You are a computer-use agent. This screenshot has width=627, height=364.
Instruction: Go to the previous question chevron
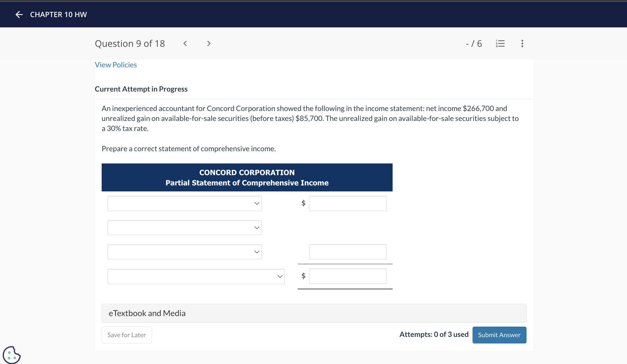(185, 43)
